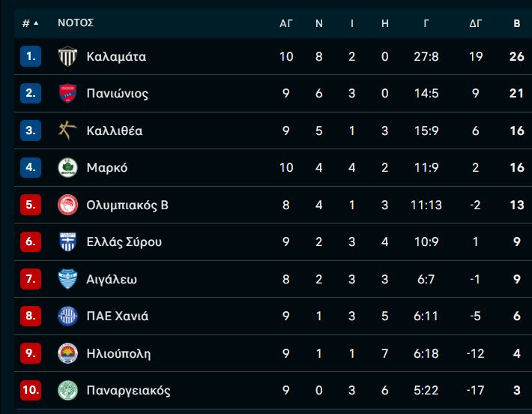The image size is (532, 414).
Task: Sort standings by ΑΓ column header
Action: tap(286, 23)
